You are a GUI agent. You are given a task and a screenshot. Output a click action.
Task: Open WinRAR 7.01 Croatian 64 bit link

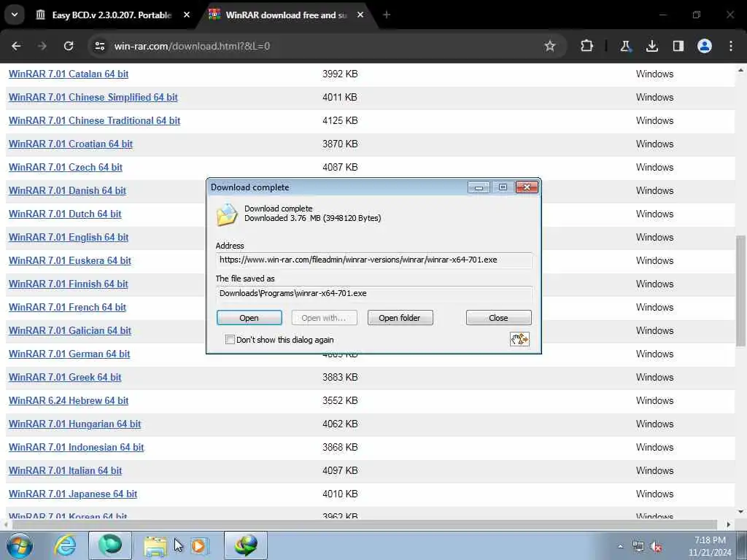(x=71, y=144)
